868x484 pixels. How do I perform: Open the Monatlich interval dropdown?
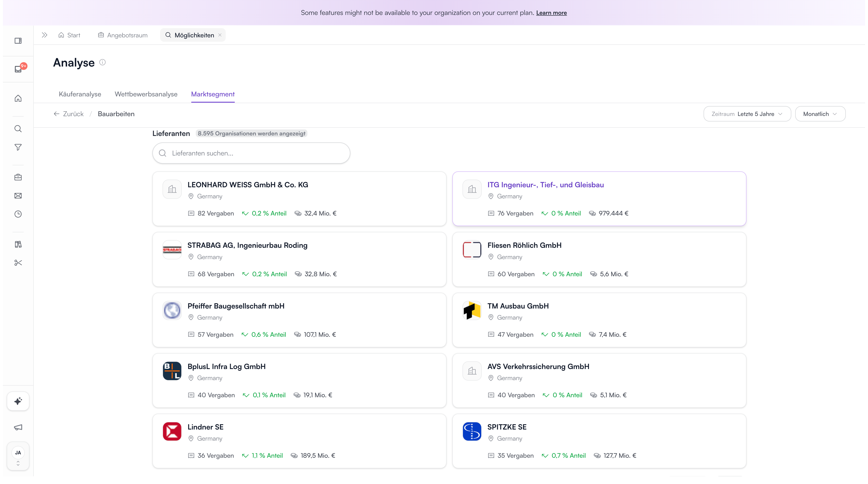click(x=820, y=114)
